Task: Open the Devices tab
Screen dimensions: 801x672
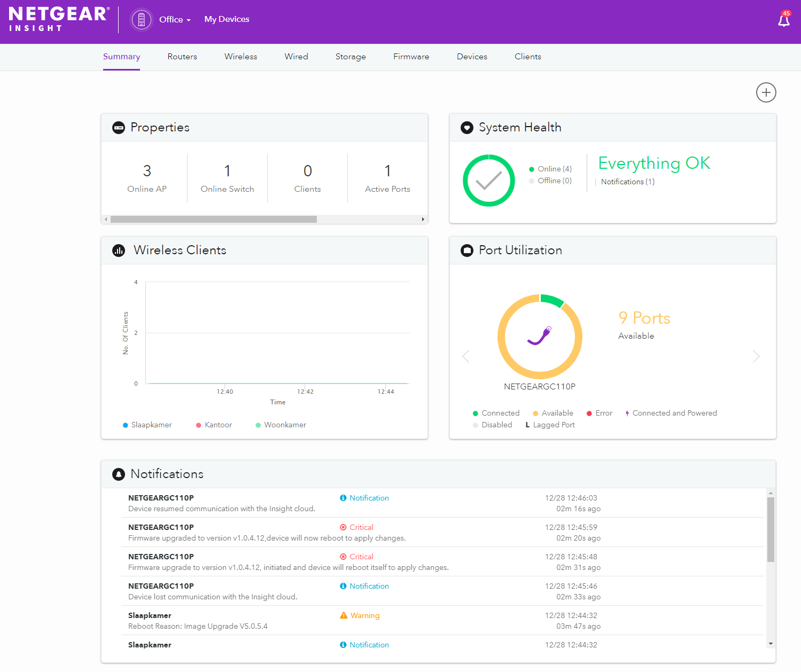Action: [472, 57]
